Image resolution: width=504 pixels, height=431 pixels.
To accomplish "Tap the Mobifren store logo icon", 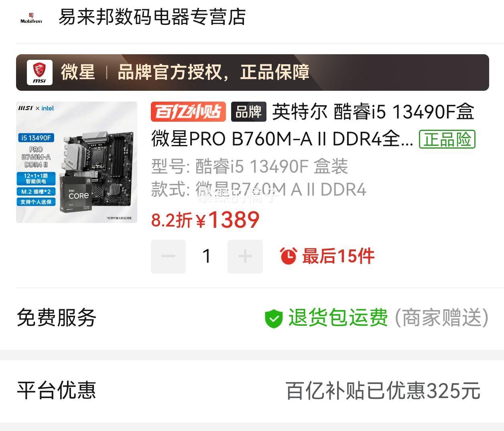I will coord(31,18).
